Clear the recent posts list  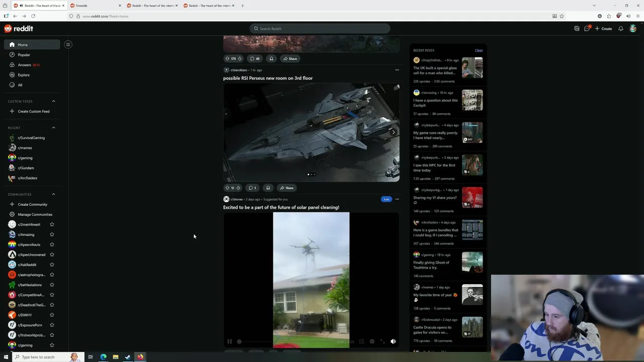coord(478,50)
